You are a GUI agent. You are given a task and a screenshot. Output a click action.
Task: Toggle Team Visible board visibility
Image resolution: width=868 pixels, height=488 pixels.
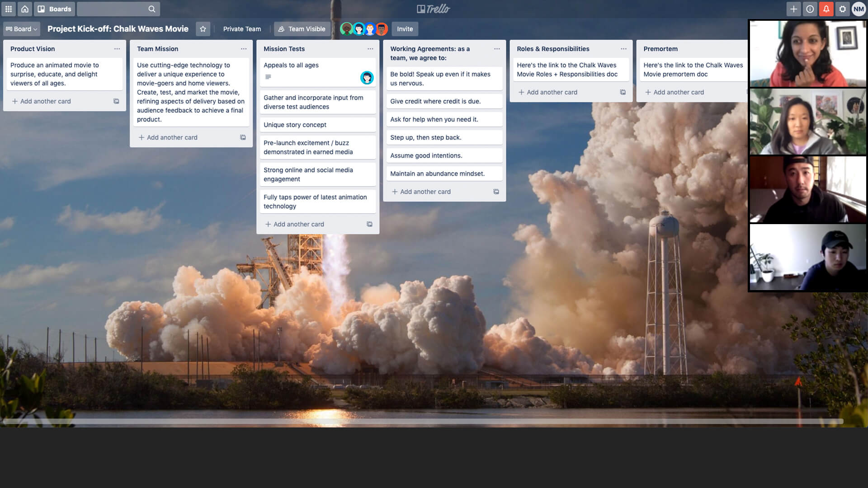(302, 28)
